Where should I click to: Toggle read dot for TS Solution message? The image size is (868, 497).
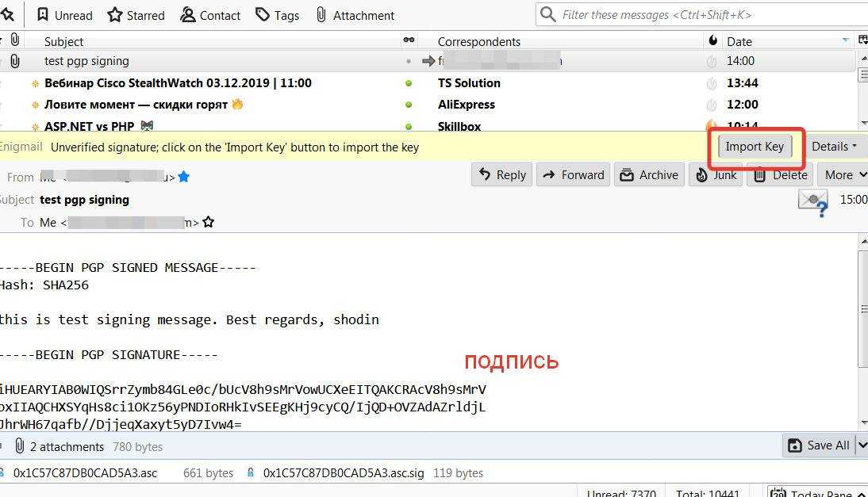409,83
